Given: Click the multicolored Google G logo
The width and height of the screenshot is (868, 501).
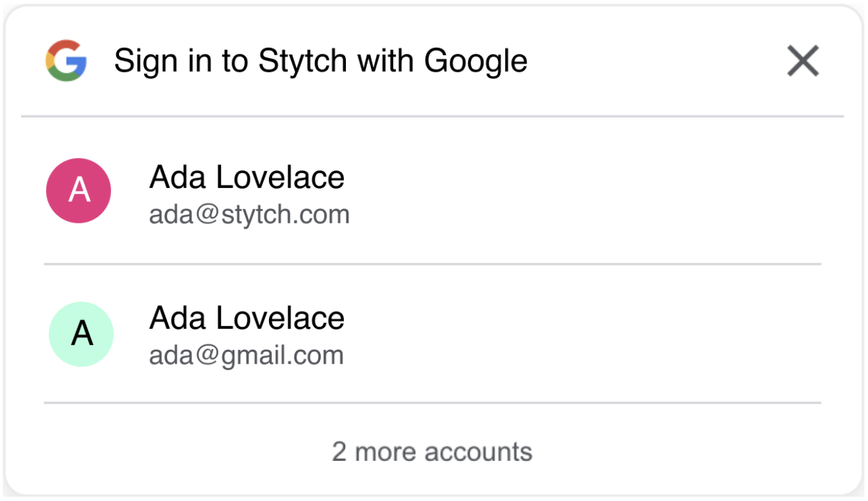Looking at the screenshot, I should [66, 60].
